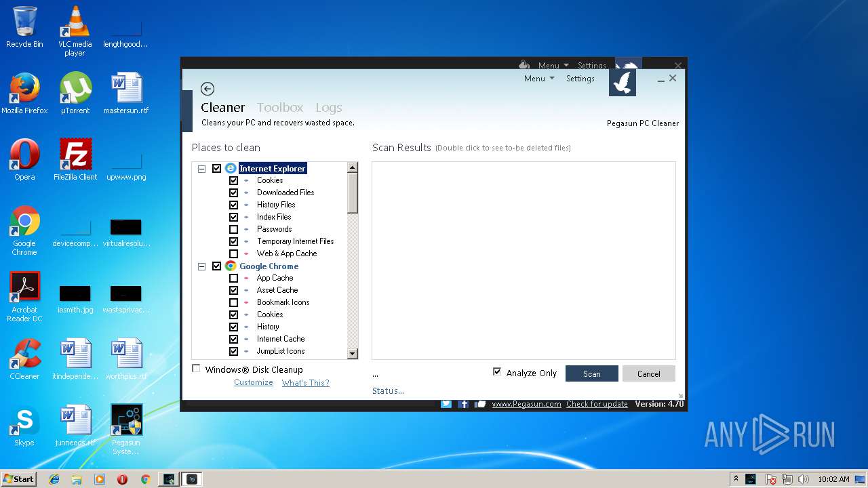Viewport: 868px width, 488px height.
Task: Open Skype desktop shortcut
Action: 24,426
